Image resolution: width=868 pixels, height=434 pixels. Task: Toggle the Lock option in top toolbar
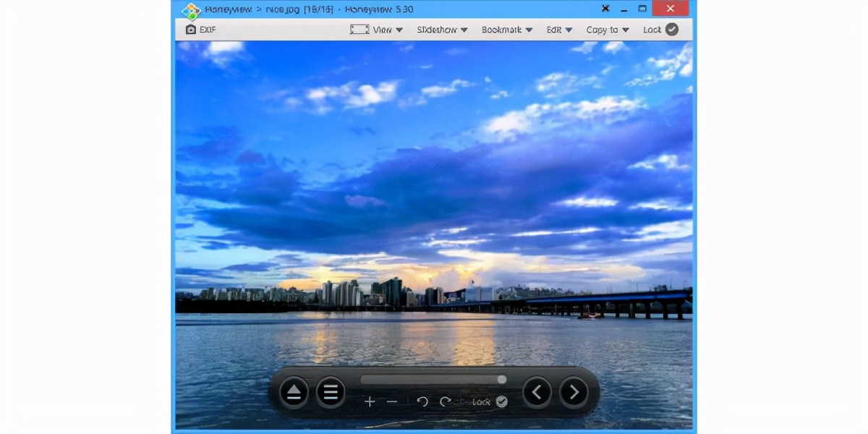coord(660,29)
